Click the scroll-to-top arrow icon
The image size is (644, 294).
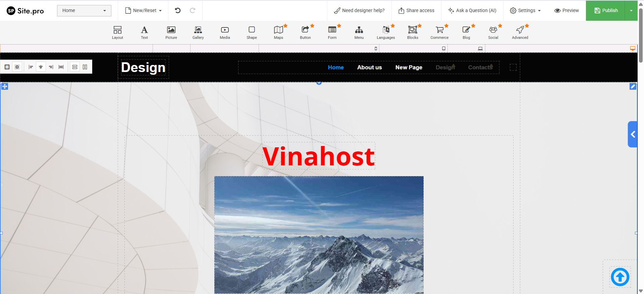620,277
